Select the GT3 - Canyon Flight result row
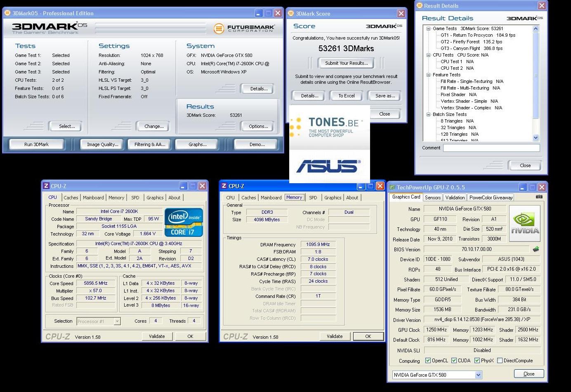Viewport: 571px width, 392px height. click(471, 49)
